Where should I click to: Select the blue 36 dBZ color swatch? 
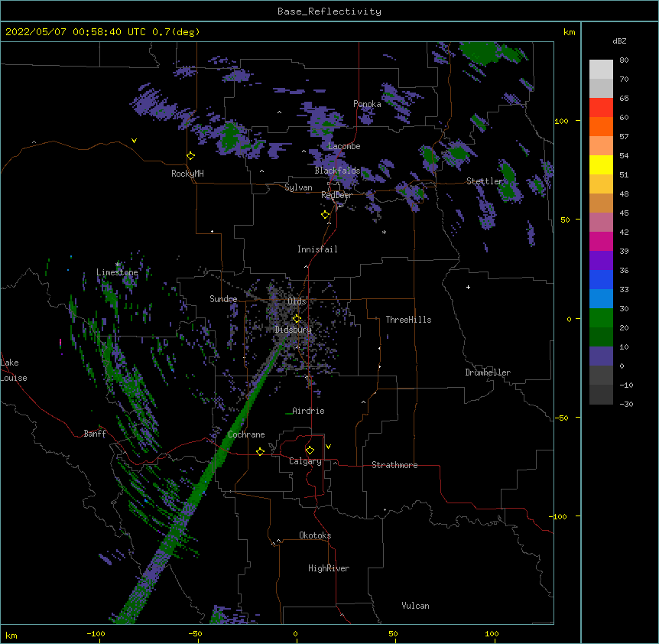(601, 279)
